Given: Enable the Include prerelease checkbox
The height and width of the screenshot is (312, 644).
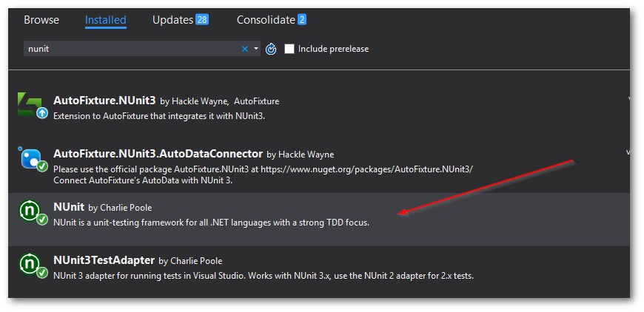Looking at the screenshot, I should point(289,49).
